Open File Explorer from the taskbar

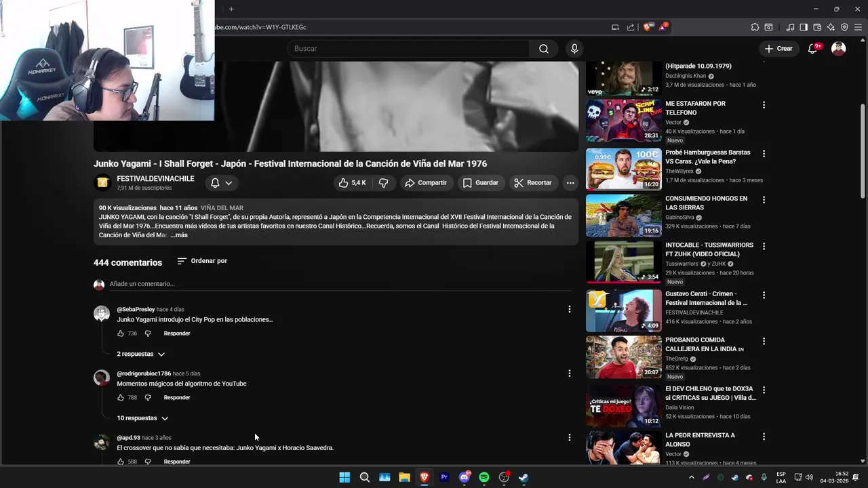(404, 477)
